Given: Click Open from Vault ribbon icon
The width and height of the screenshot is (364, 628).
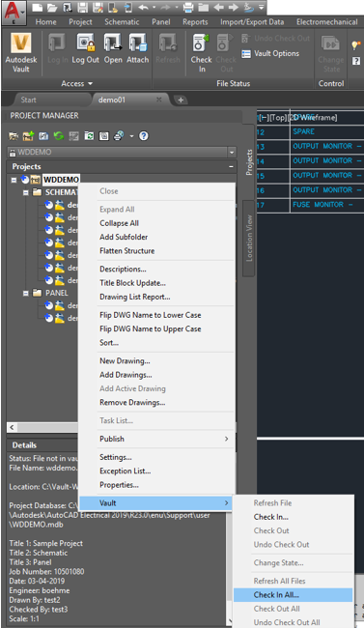Looking at the screenshot, I should point(113,48).
